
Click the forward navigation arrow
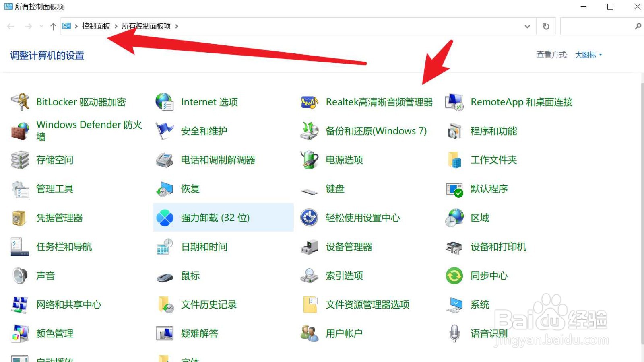click(28, 26)
